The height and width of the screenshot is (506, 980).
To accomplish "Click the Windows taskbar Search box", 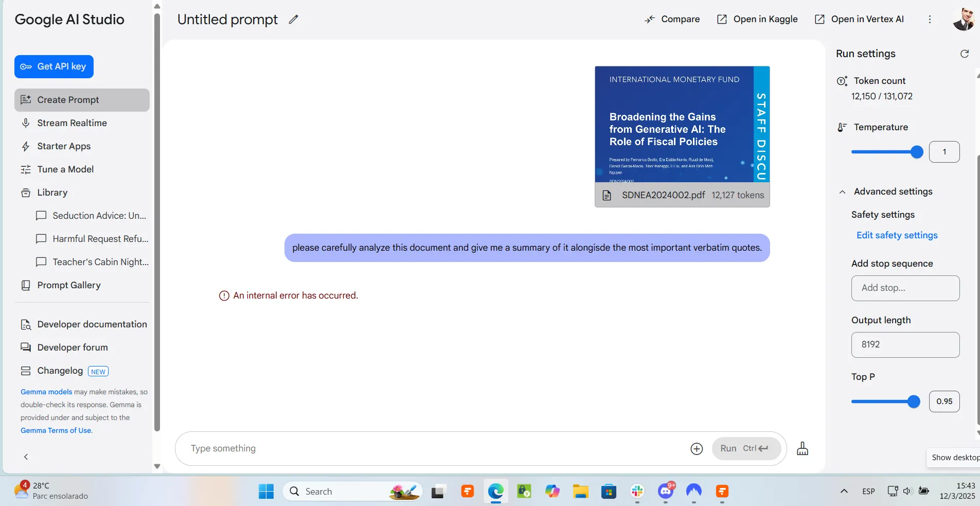I will point(352,492).
